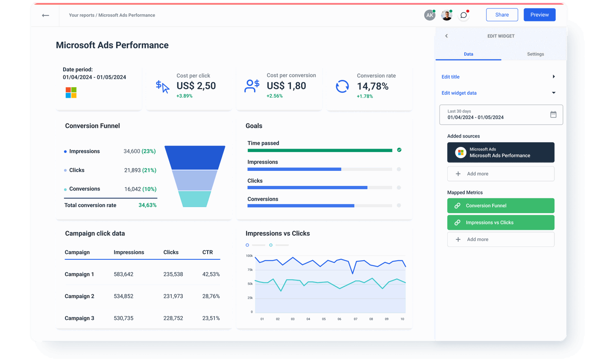Click the Share button
The height and width of the screenshot is (364, 598).
point(502,15)
